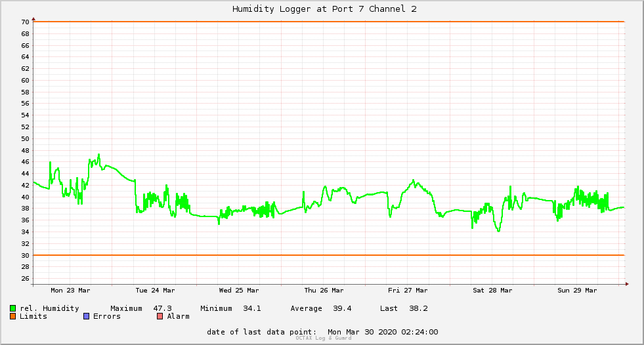The width and height of the screenshot is (644, 345).
Task: Click the y-axis label 60
Action: pos(26,81)
